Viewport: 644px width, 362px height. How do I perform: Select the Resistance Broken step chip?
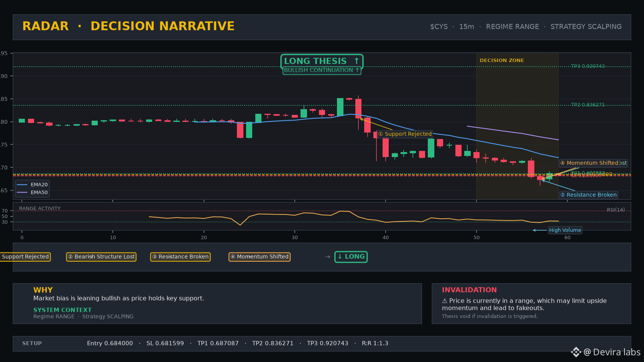coord(180,257)
